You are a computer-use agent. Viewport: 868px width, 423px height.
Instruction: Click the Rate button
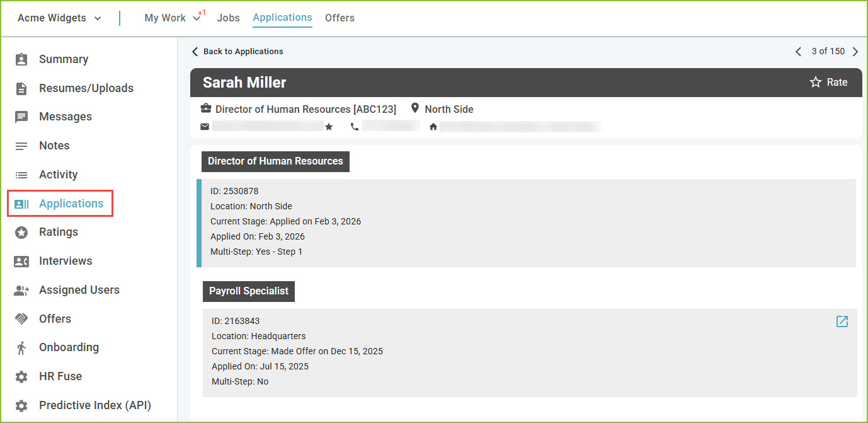(x=828, y=82)
